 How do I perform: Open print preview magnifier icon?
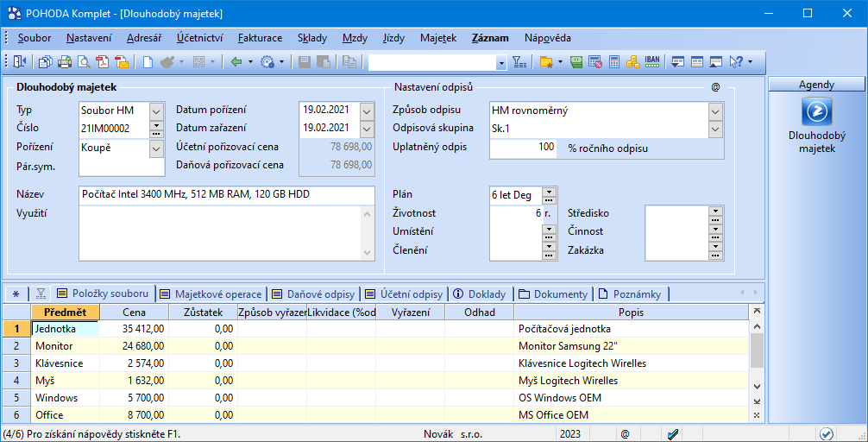(x=84, y=62)
